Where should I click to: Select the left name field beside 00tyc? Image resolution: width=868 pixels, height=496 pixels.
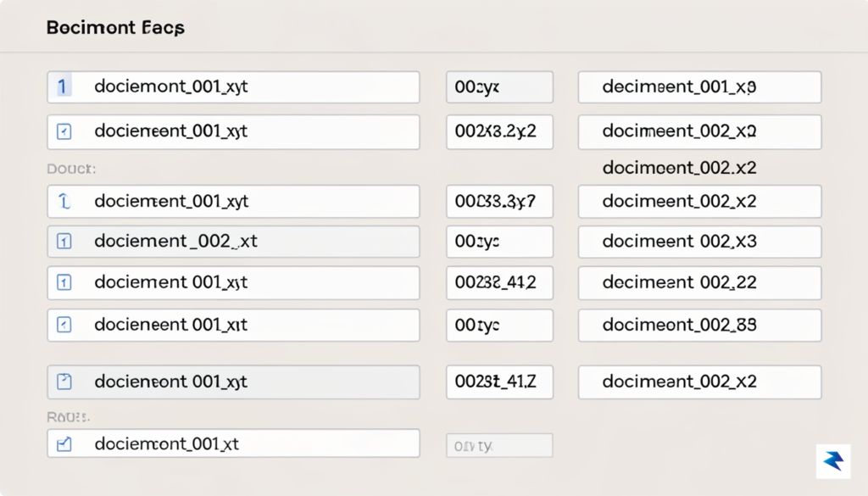233,325
